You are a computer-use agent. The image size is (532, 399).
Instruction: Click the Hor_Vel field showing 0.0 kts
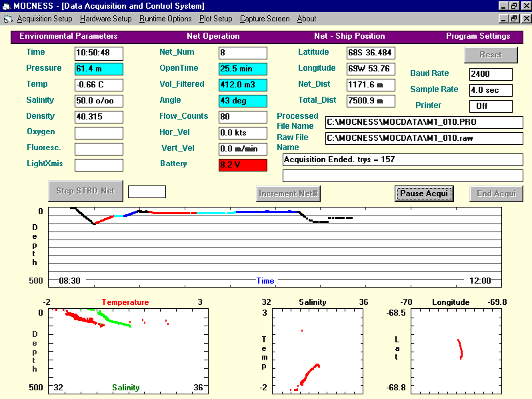243,133
